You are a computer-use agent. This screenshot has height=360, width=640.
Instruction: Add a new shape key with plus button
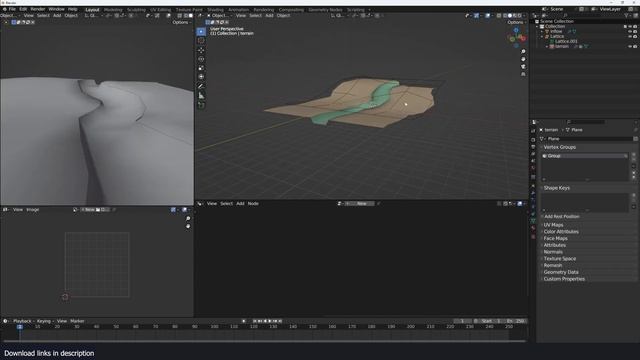point(634,196)
